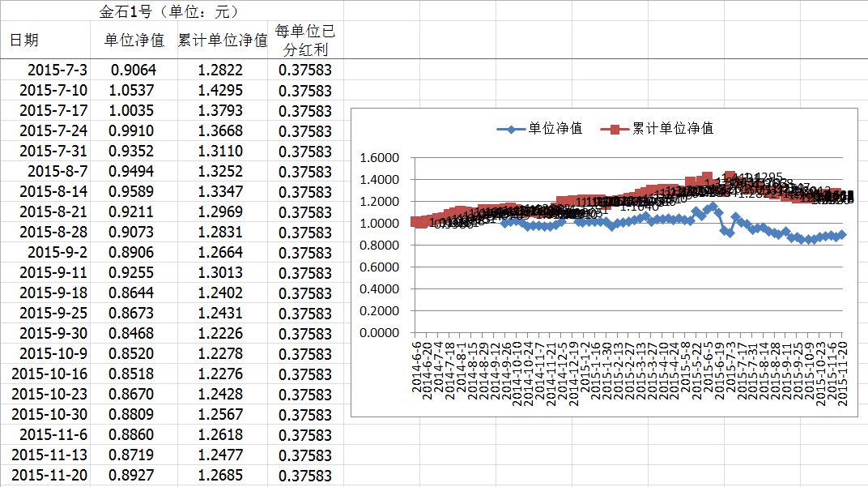Click the 2015-7-3 date cell in table

click(57, 70)
